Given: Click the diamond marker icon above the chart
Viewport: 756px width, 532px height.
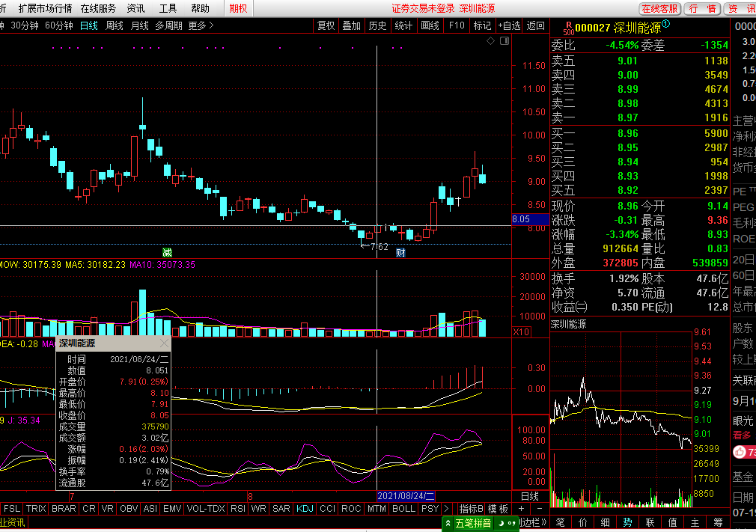Looking at the screenshot, I should [x=490, y=41].
